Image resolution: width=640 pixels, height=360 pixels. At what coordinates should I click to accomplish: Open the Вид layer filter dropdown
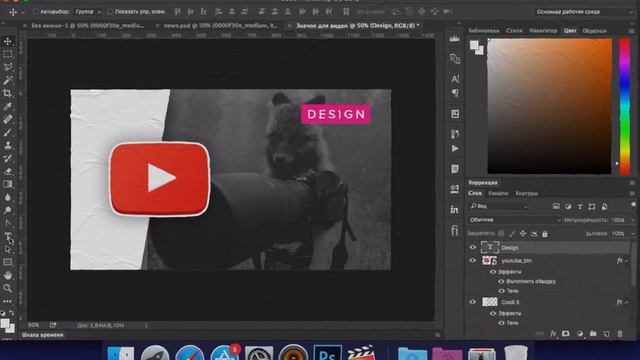[499, 206]
